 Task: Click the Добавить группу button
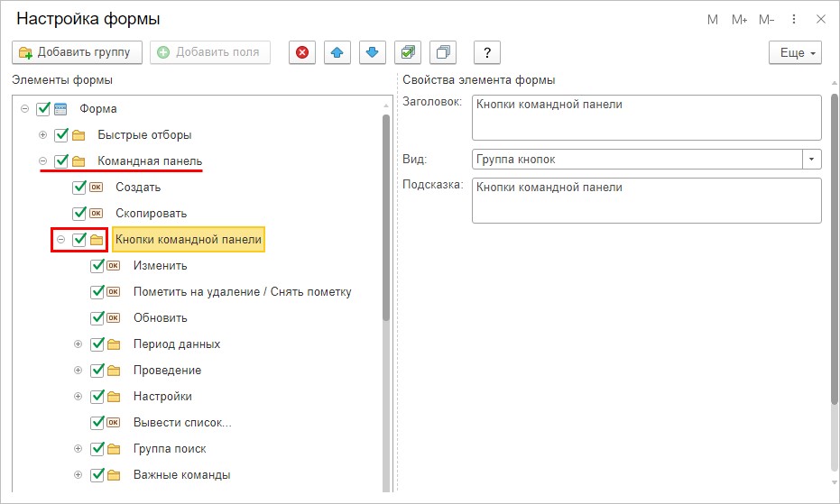coord(78,52)
